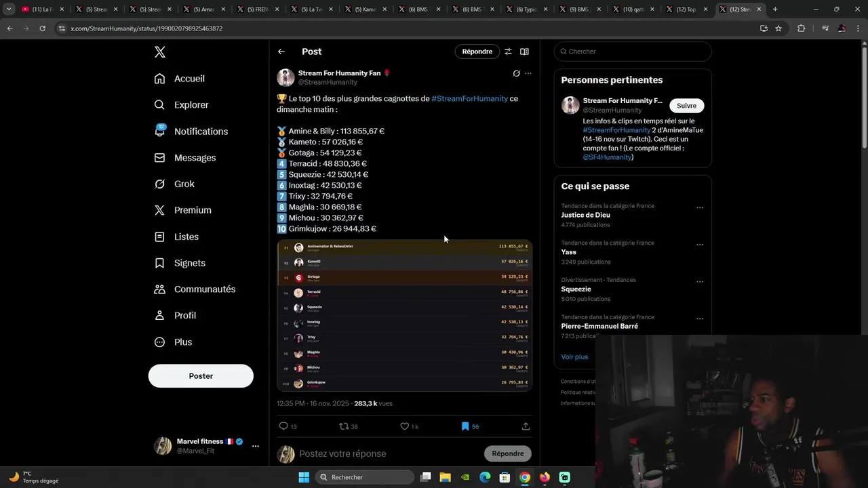Image resolution: width=868 pixels, height=488 pixels.
Task: Open Signets bookmarks page
Action: tap(180, 263)
